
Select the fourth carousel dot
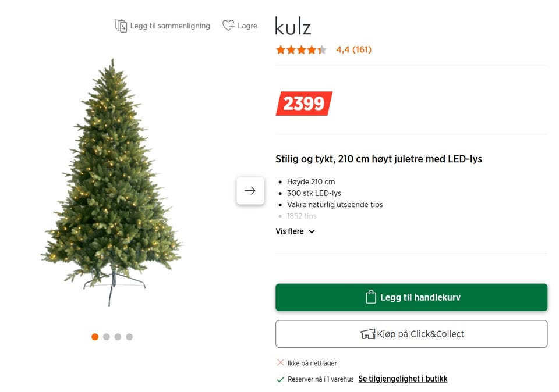pos(129,337)
